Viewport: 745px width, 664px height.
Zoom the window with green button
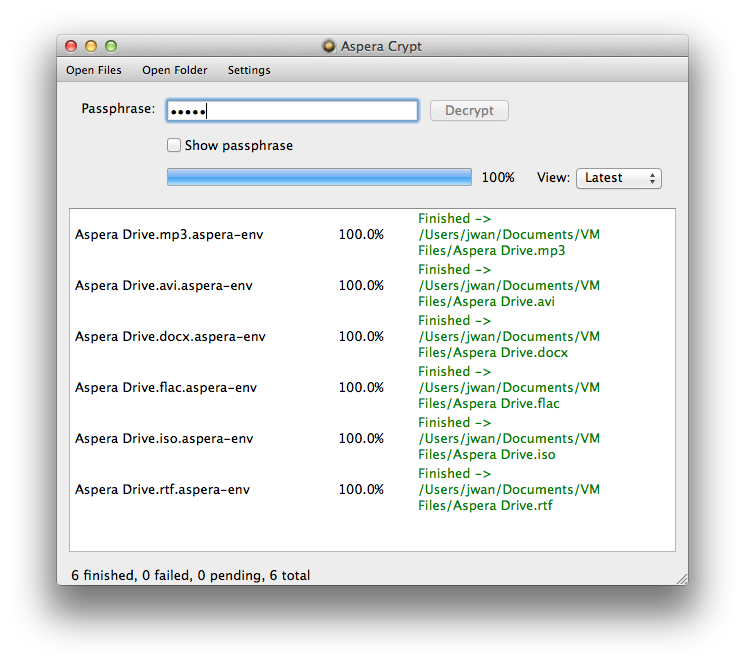pyautogui.click(x=111, y=46)
